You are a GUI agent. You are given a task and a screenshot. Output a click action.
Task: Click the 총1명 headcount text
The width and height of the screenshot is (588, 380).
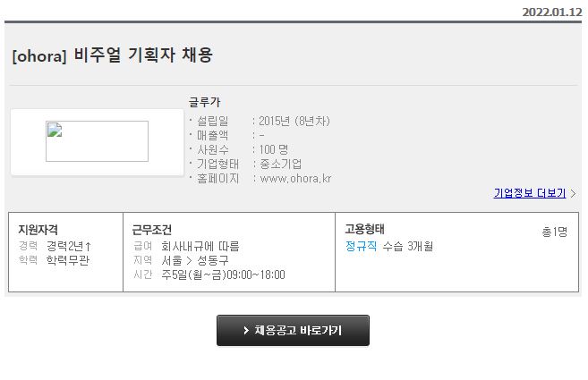tap(554, 232)
